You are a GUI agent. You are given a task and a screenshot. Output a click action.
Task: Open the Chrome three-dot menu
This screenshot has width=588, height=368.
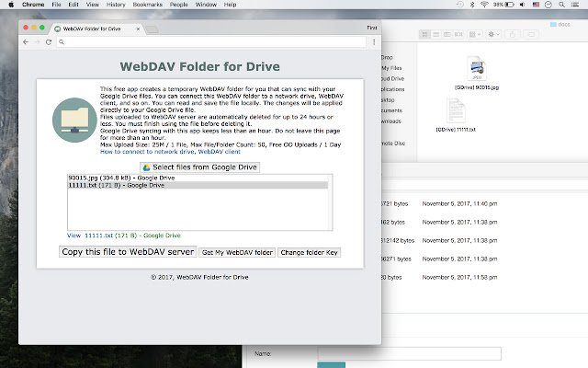coord(374,42)
